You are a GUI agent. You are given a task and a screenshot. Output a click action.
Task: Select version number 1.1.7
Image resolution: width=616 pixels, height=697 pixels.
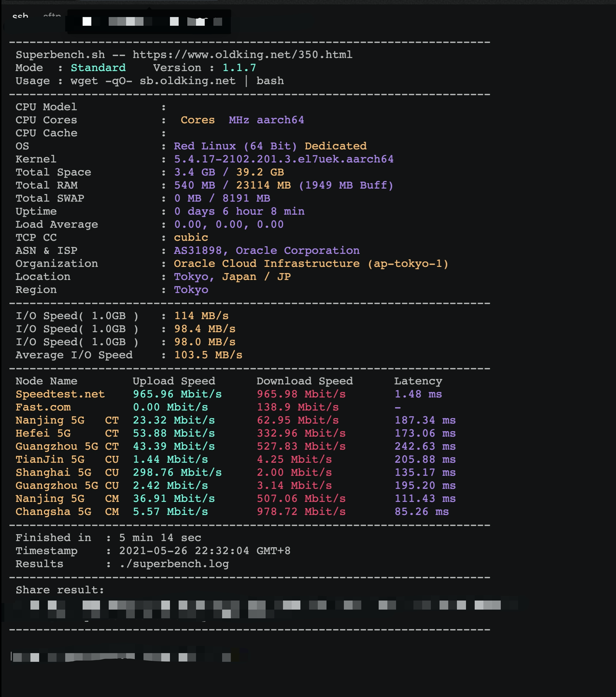(239, 68)
